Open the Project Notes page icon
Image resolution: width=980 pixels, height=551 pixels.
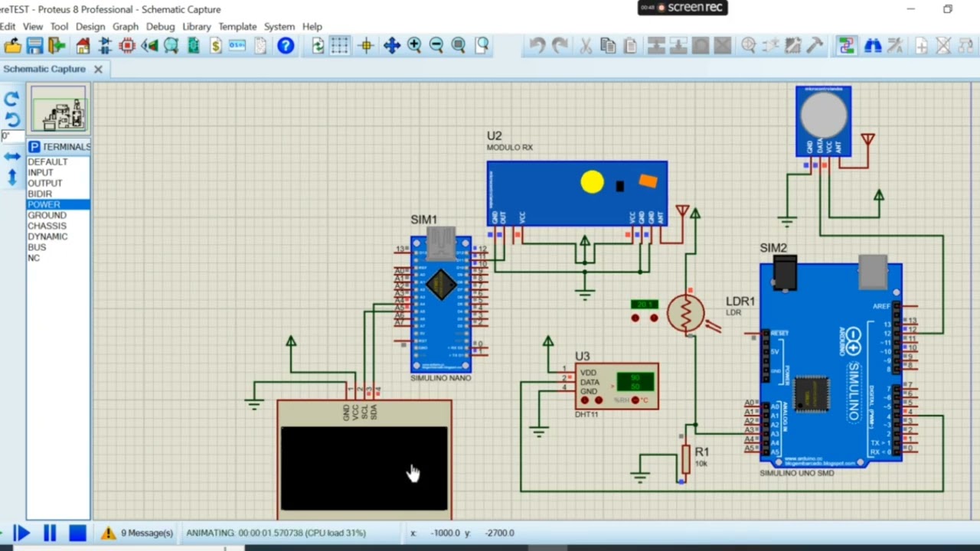point(260,46)
